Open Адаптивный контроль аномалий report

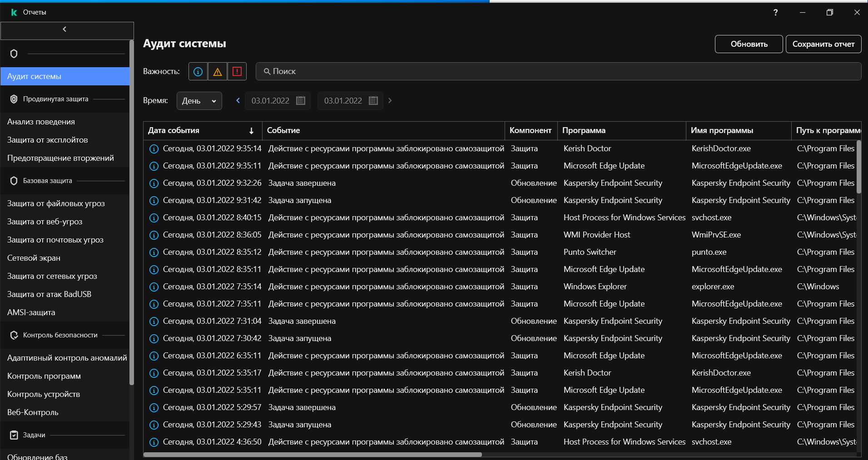tap(65, 358)
